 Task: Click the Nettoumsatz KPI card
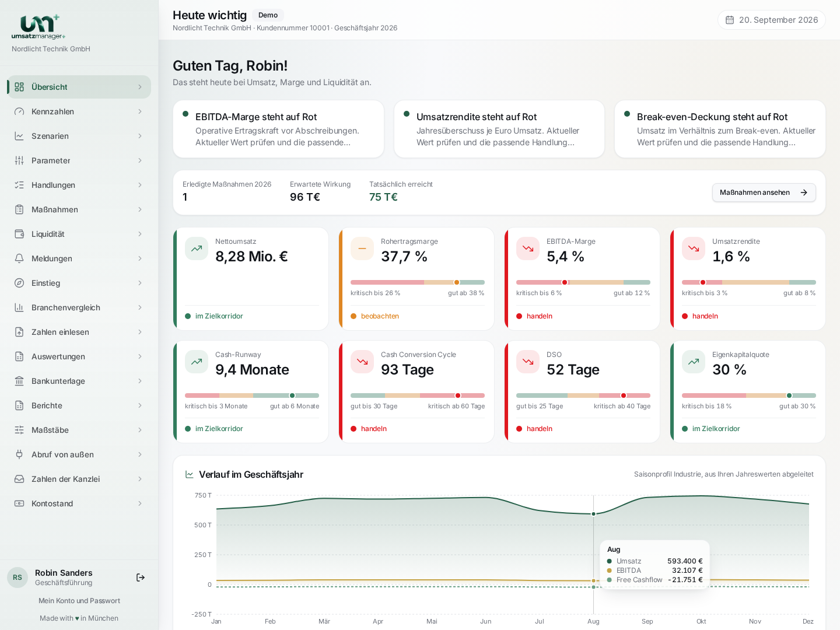pyautogui.click(x=251, y=279)
